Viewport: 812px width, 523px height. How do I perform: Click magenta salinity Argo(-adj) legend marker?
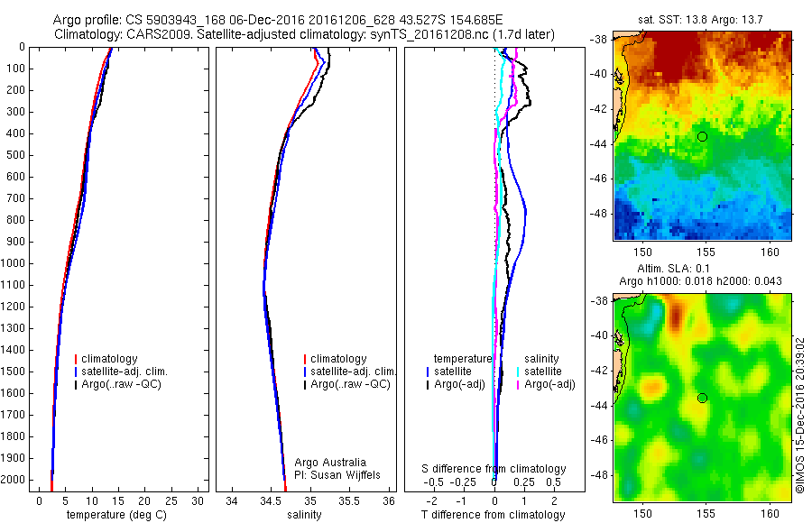(x=518, y=384)
